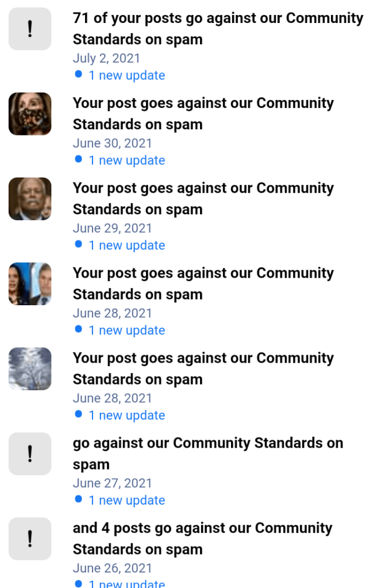Viewport: 385px width, 588px height.
Task: Click the blue unread dot under June 30, 2021
Action: click(x=79, y=159)
